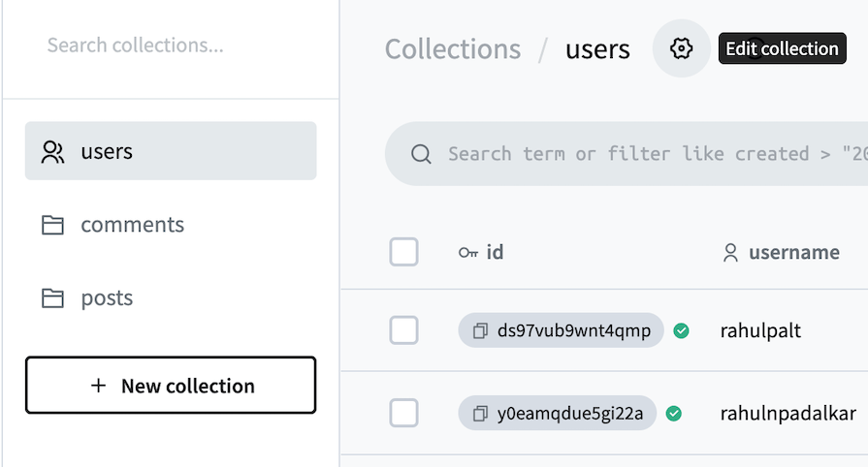The width and height of the screenshot is (868, 467).
Task: Sort by the id column header
Action: click(x=481, y=253)
